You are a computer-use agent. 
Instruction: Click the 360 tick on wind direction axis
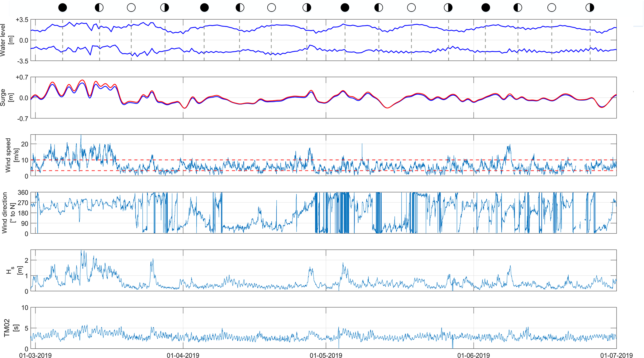(x=23, y=193)
